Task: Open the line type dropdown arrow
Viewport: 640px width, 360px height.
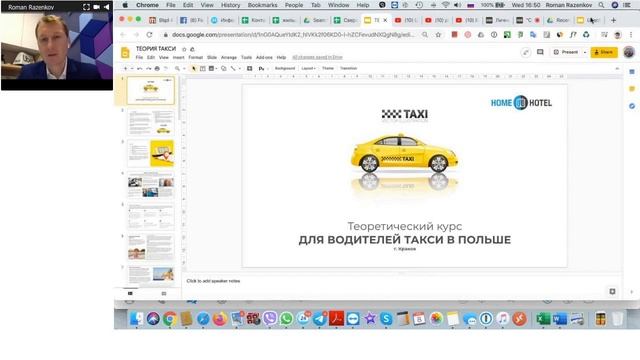Action: pos(240,69)
